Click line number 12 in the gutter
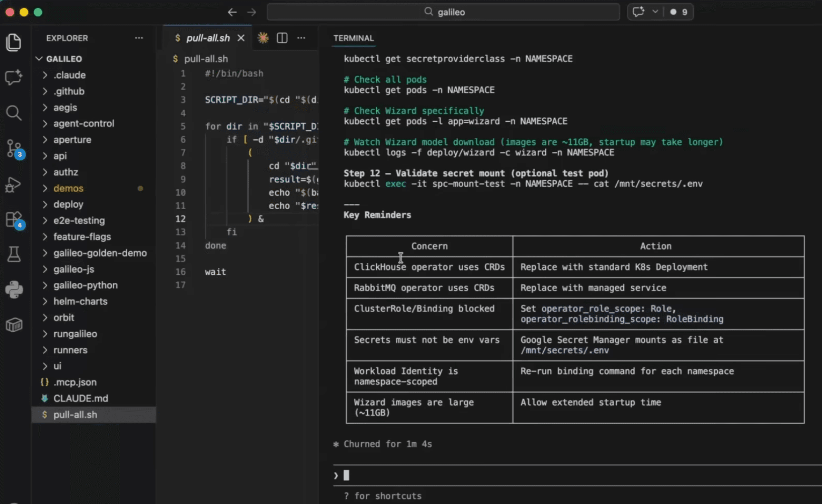 coord(180,219)
